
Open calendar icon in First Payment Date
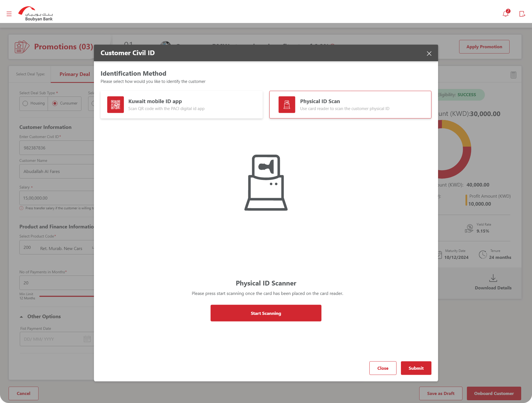point(87,339)
